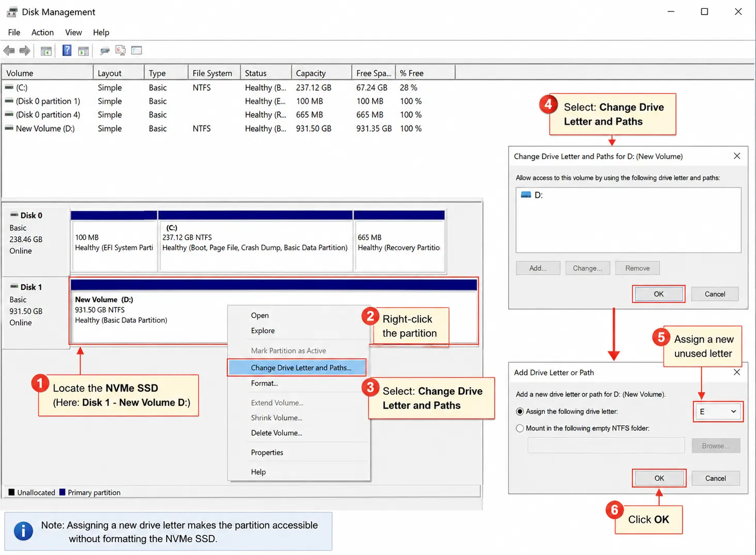Click the Back arrow in the toolbar
Screen dimensions: 756x555
[9, 51]
